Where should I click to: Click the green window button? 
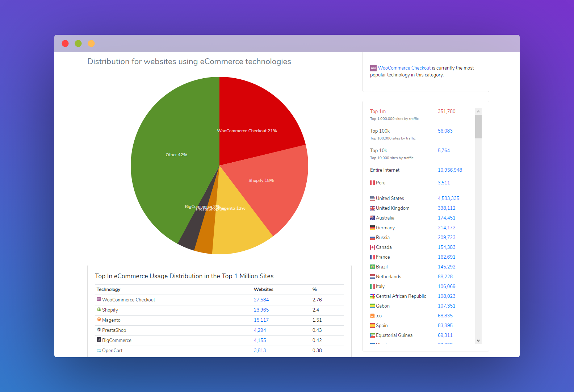(x=78, y=43)
